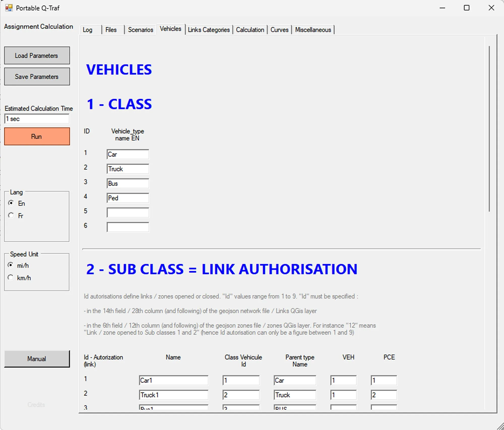
Task: Click the Truck1 sub class name field
Action: click(173, 395)
